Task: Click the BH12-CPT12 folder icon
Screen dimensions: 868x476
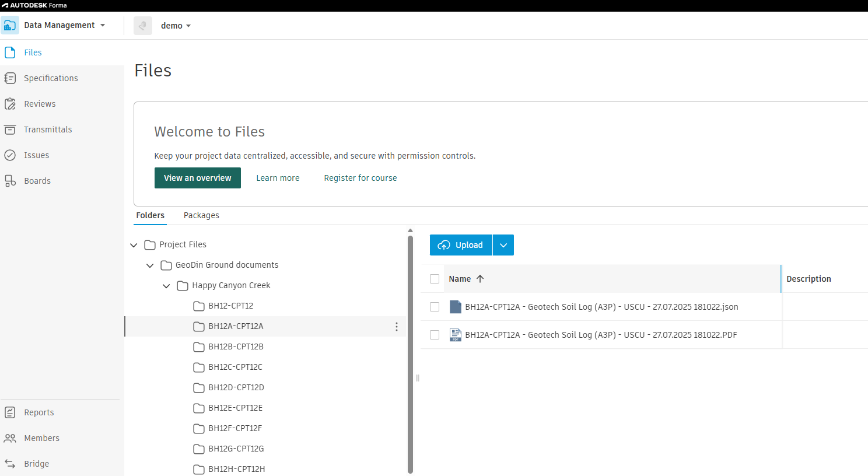Action: click(199, 306)
